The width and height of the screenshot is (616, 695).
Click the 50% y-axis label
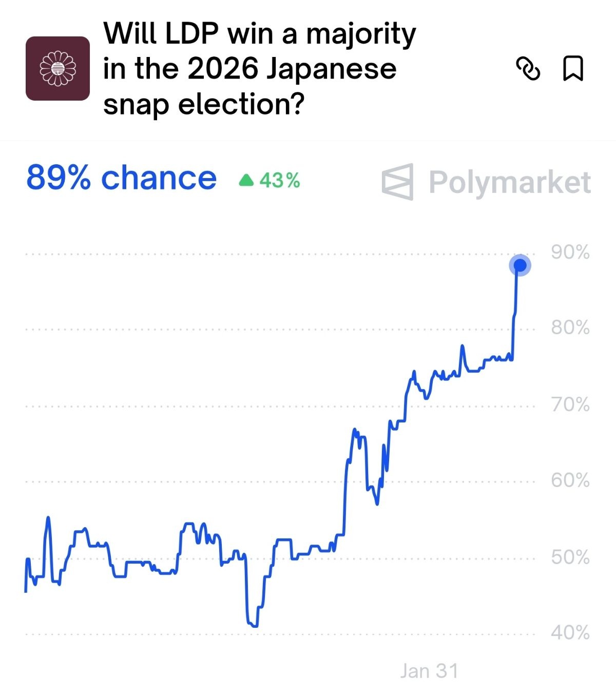[x=570, y=557]
